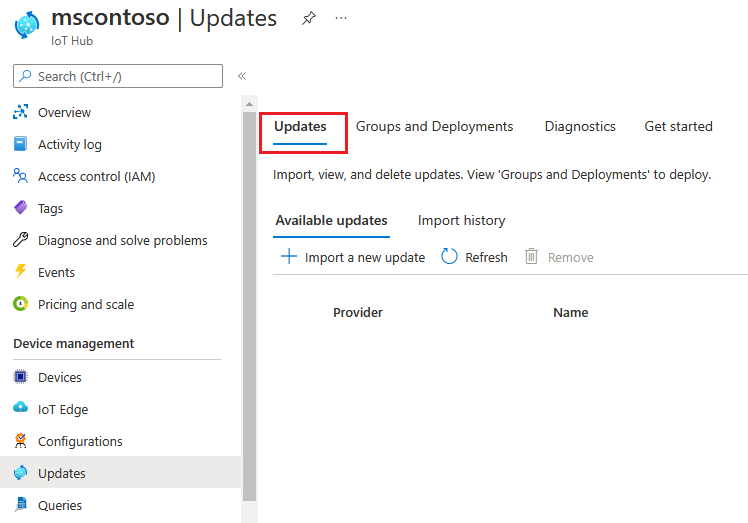Open Activity log from the sidebar
Screen dimensions: 748x523
[x=70, y=145]
